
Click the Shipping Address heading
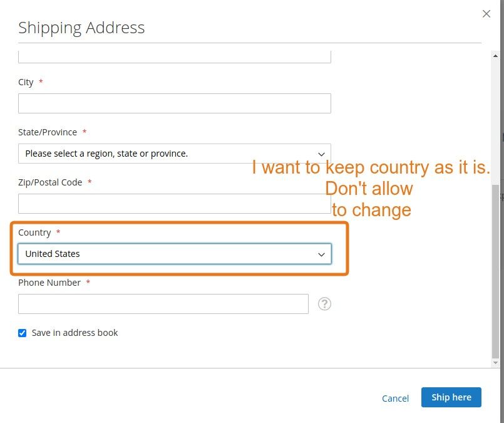coord(81,28)
